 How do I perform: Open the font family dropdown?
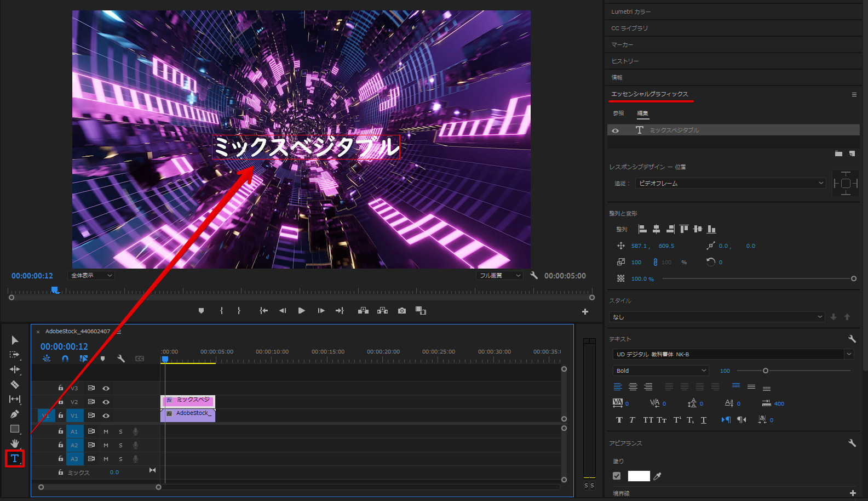click(848, 355)
